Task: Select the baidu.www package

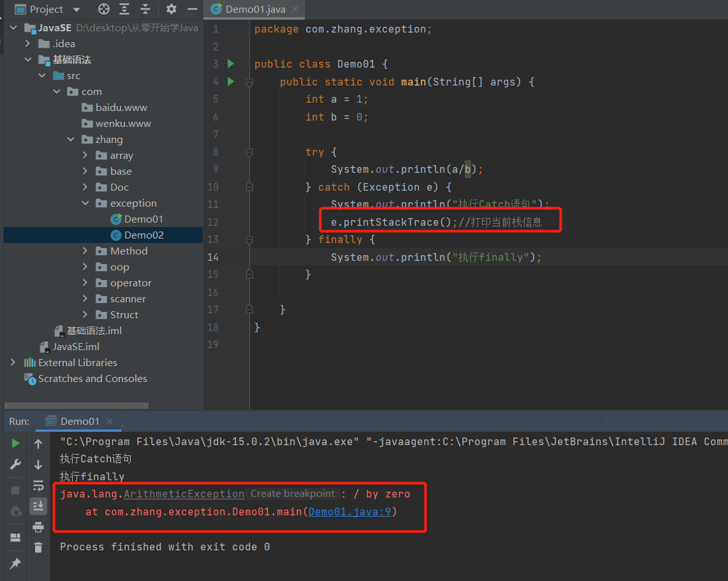Action: 115,107
